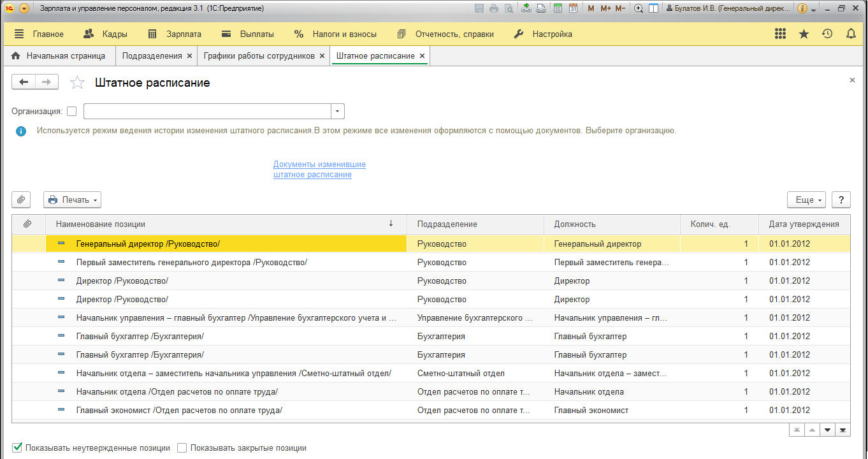
Task: Open the Главное section menu
Action: tap(39, 34)
